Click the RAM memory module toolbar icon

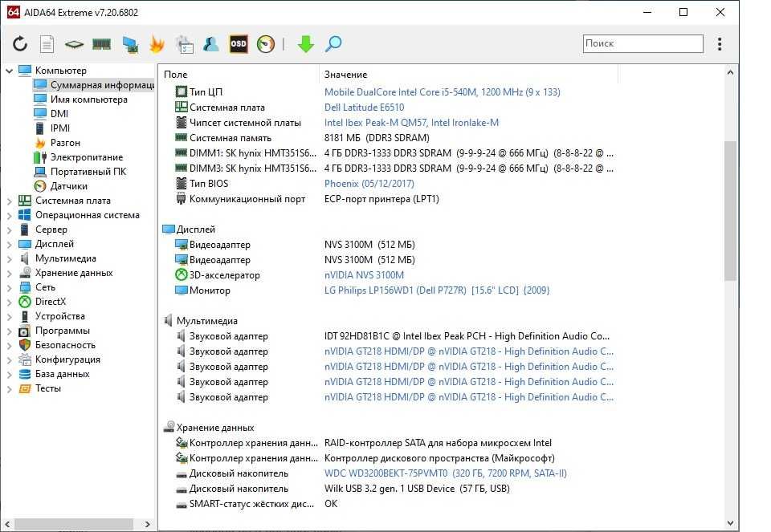tap(102, 44)
